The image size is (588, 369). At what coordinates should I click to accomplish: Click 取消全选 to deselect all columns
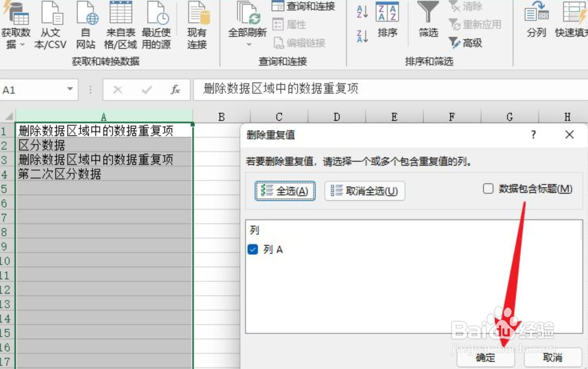coord(364,191)
